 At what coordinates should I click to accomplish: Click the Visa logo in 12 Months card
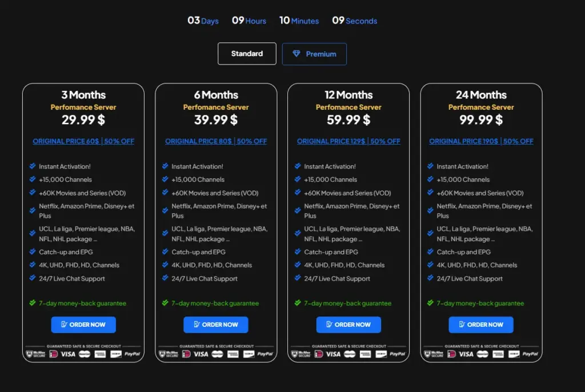pos(333,354)
